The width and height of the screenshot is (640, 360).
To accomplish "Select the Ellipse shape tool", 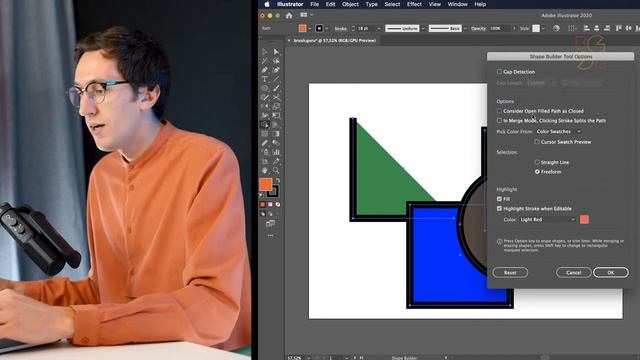I will tap(264, 88).
